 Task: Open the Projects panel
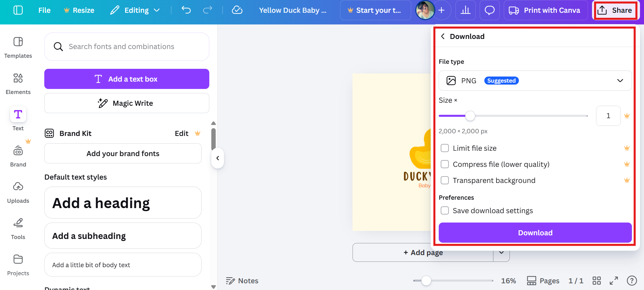[x=18, y=265]
